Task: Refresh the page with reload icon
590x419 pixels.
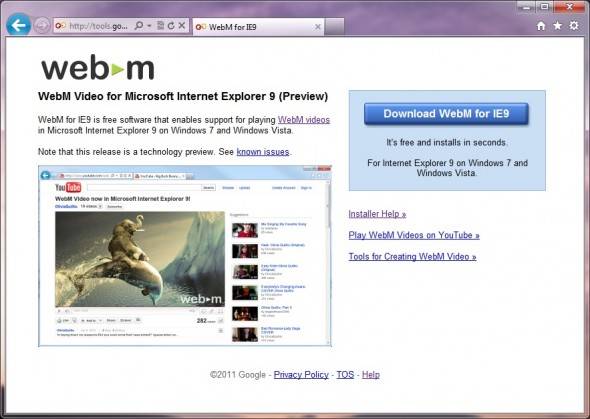Action: 171,26
